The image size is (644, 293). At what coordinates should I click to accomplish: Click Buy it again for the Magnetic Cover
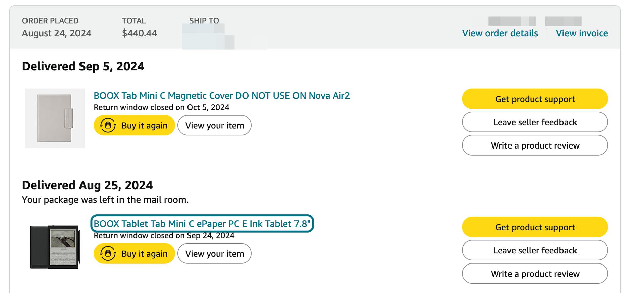tap(134, 125)
